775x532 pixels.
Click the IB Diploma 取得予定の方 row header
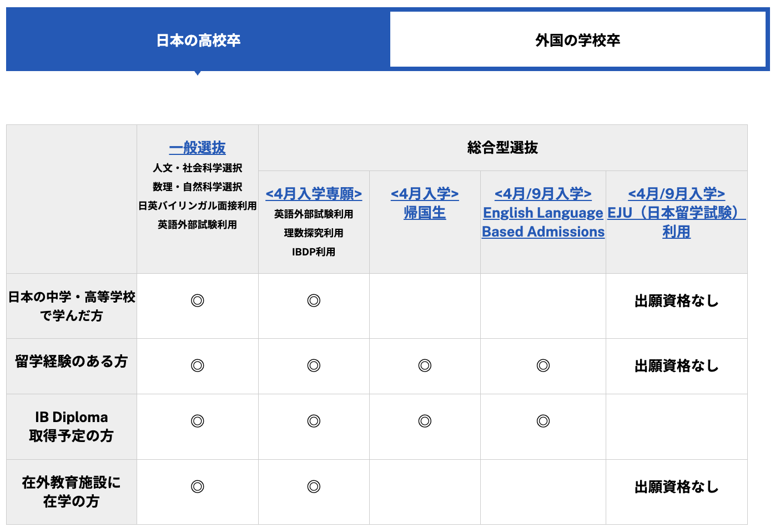click(x=72, y=426)
